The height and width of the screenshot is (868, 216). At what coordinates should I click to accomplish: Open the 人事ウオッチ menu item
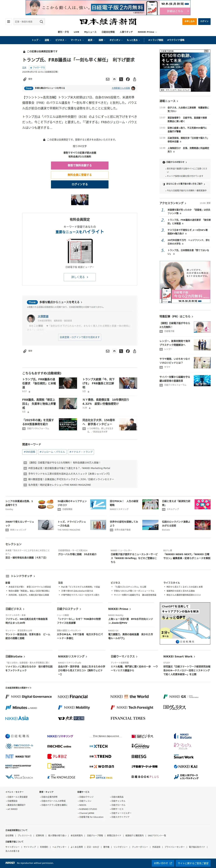coord(126,32)
